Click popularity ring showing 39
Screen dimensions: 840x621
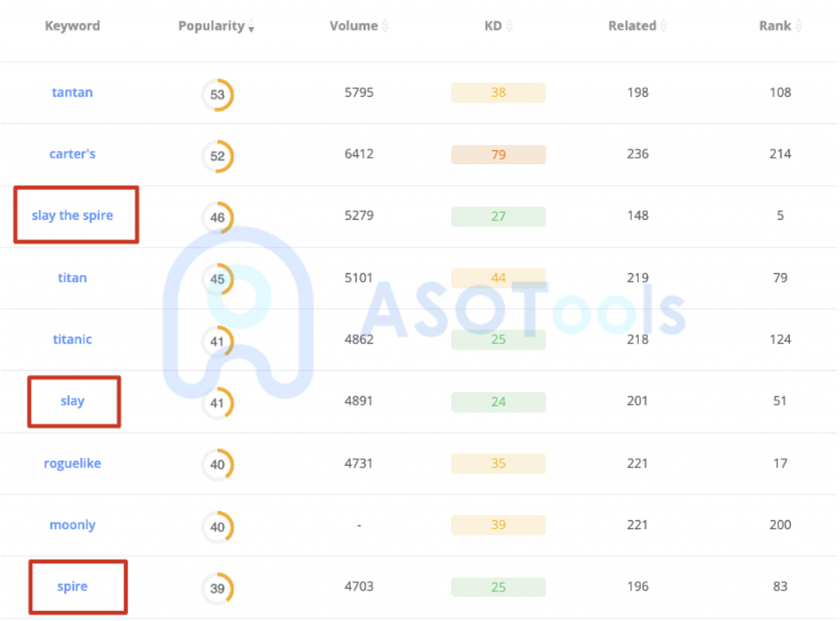(217, 588)
